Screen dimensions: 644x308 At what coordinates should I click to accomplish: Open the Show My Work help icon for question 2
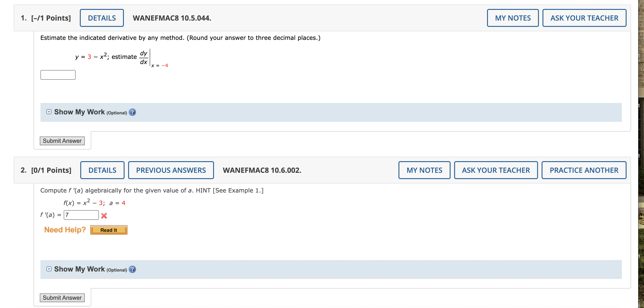click(133, 269)
